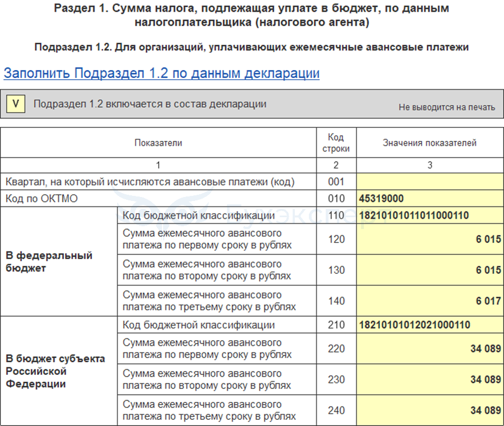Select value 6 015 in row 130
Viewport: 504px width, 426px height.
pos(488,270)
